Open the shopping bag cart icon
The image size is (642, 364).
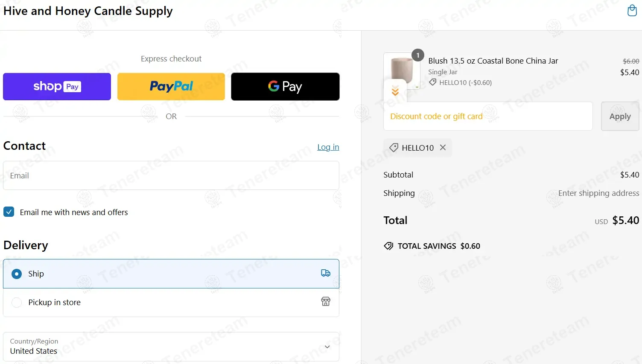tap(632, 10)
